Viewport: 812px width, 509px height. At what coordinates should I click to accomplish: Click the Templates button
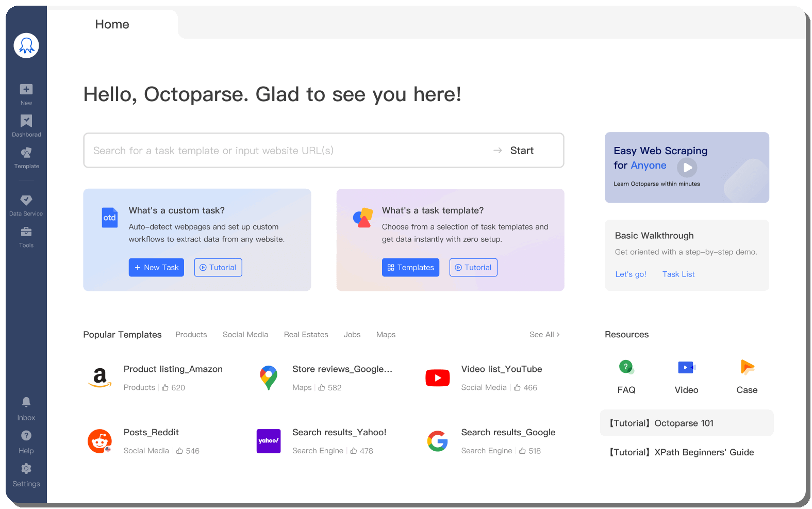click(410, 268)
